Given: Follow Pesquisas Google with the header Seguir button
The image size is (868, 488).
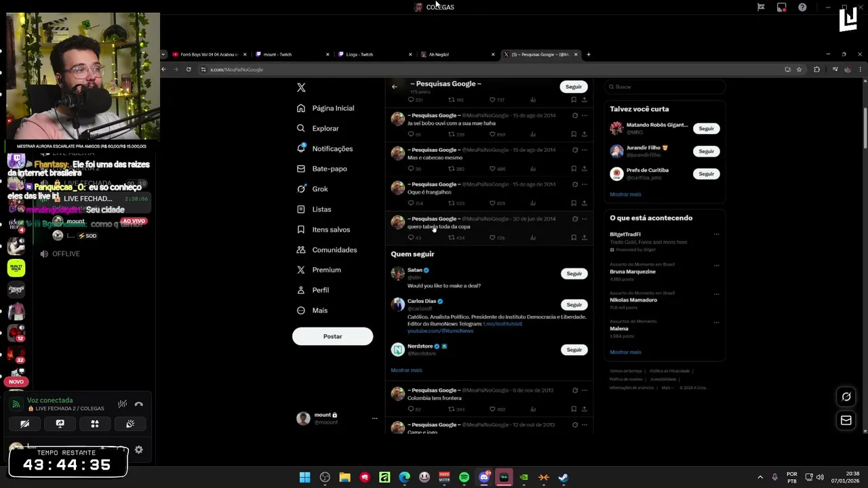Looking at the screenshot, I should 574,87.
